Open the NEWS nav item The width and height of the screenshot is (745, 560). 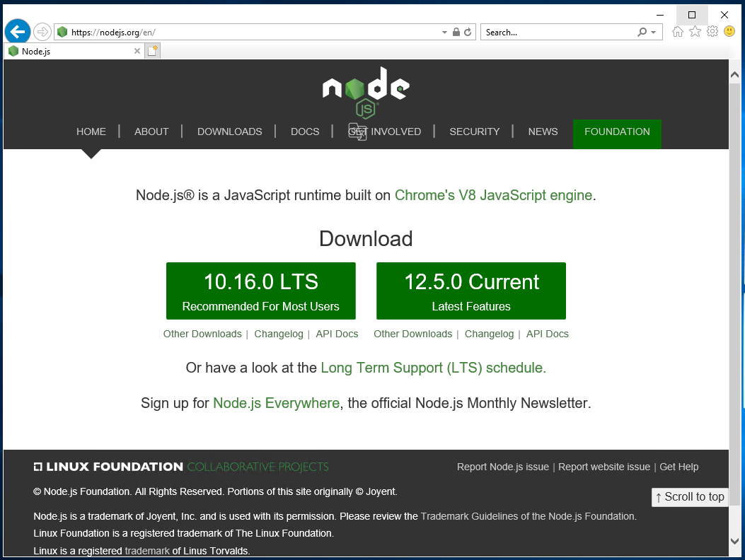tap(543, 132)
